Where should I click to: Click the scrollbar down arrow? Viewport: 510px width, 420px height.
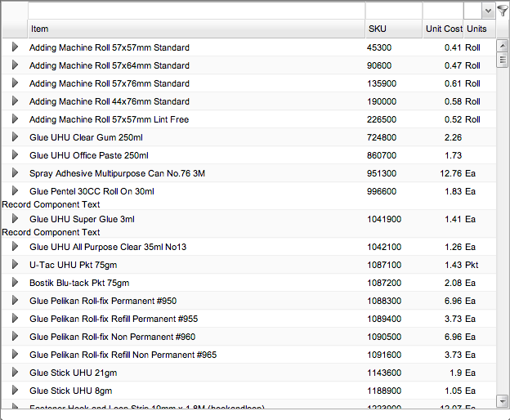(503, 401)
